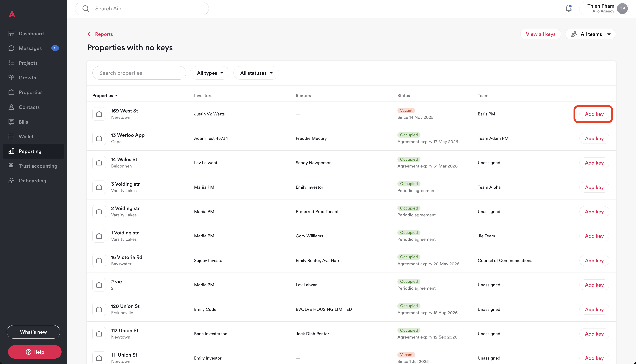This screenshot has width=636, height=364.
Task: Click the TP user avatar
Action: [622, 9]
